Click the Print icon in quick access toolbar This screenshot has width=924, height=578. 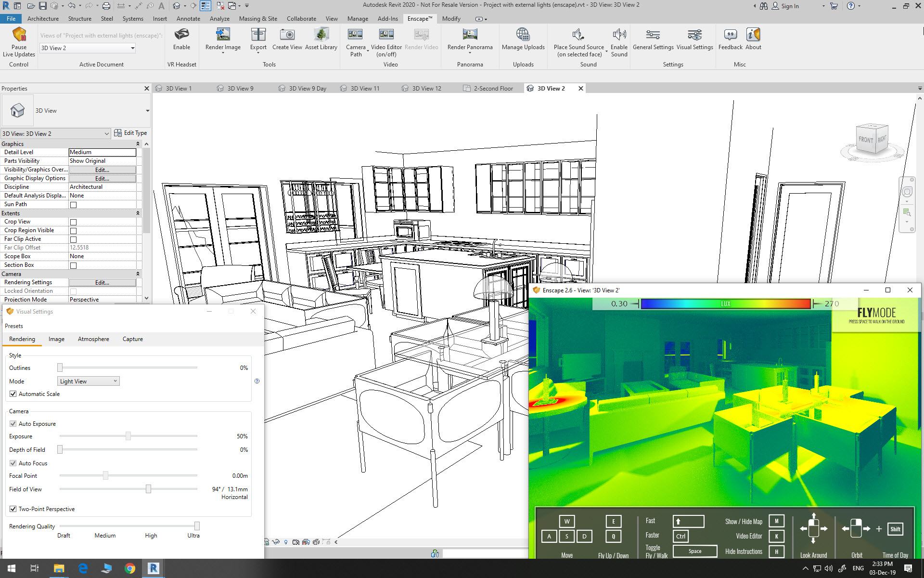point(106,6)
